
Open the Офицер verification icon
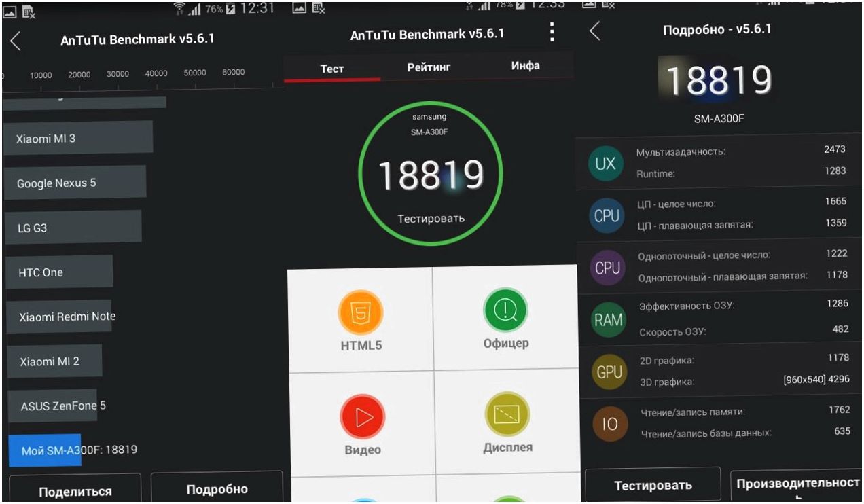pyautogui.click(x=505, y=310)
